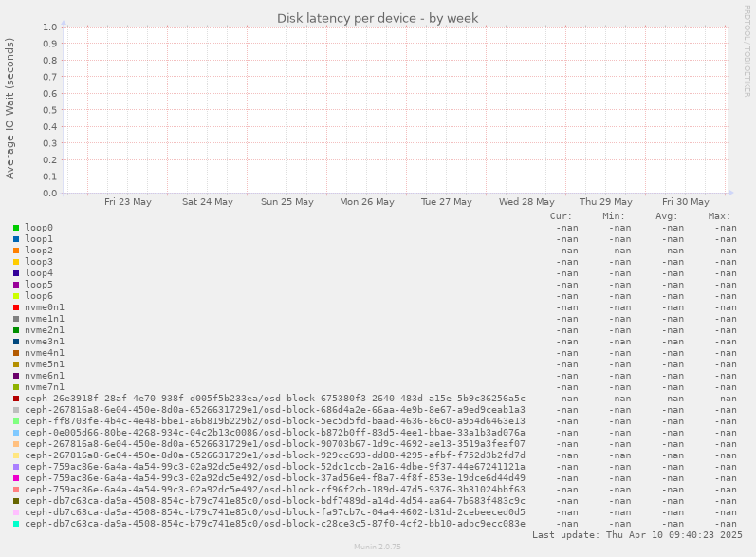Click the brown nvme4n1 legend swatch
The height and width of the screenshot is (557, 756).
point(16,353)
